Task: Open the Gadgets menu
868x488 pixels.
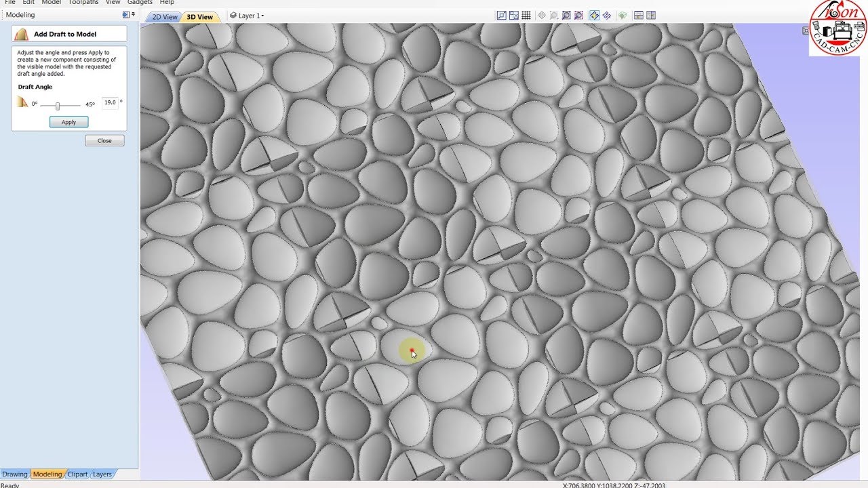Action: [140, 3]
